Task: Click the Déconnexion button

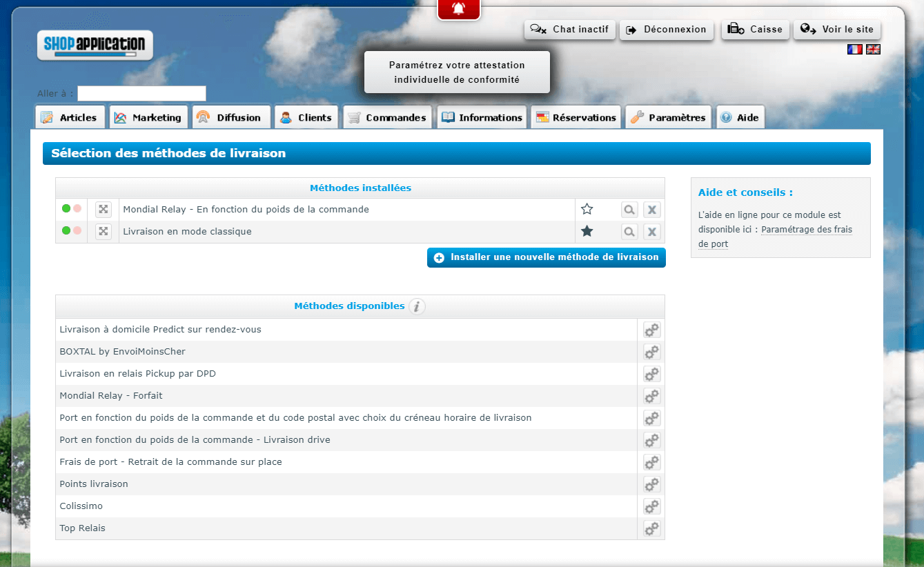Action: point(666,30)
